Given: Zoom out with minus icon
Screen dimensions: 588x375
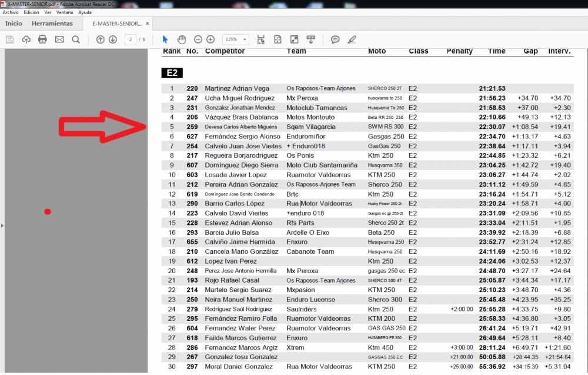Looking at the screenshot, I should click(198, 39).
